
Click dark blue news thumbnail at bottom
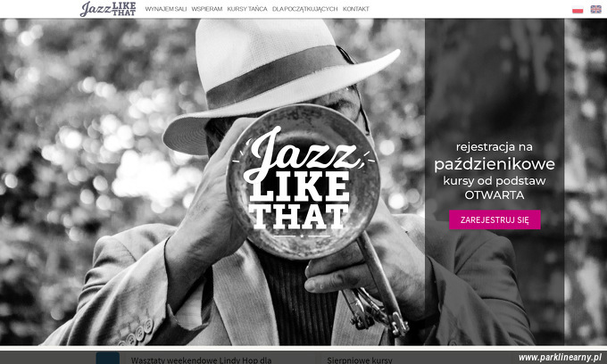[x=108, y=358]
